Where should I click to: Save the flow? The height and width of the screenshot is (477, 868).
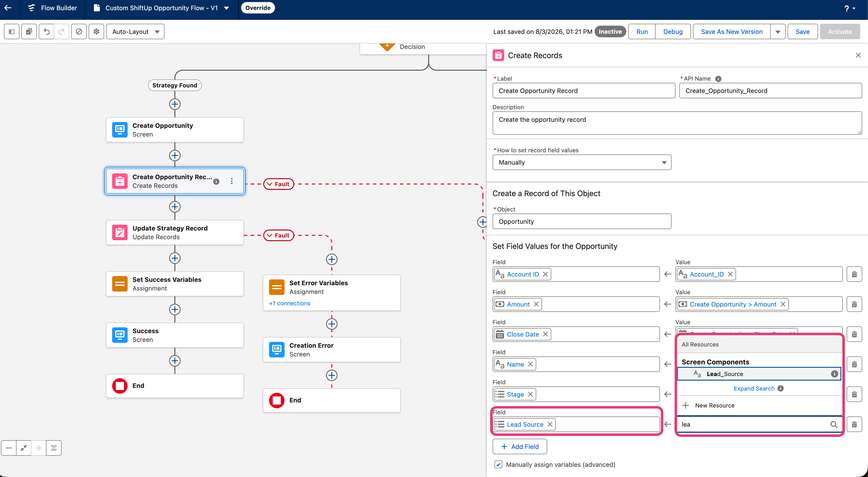coord(803,32)
